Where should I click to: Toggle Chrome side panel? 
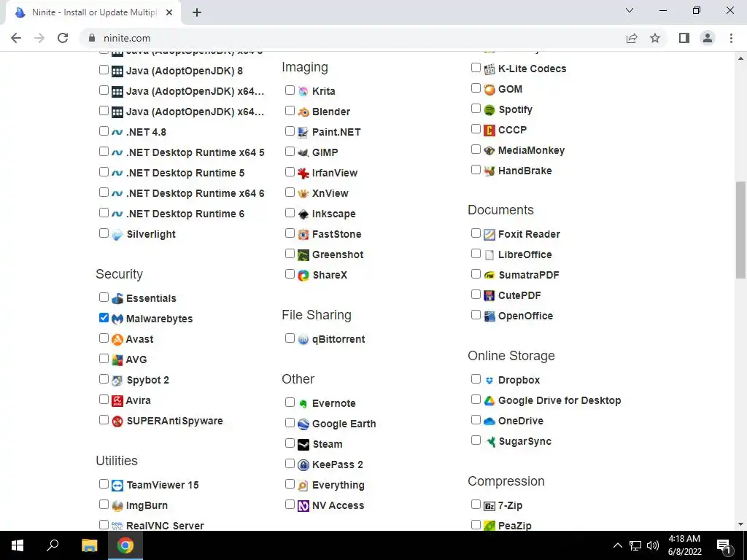click(684, 38)
